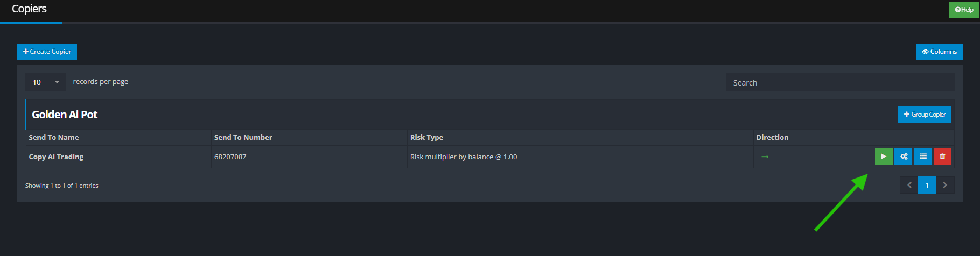980x256 pixels.
Task: Open Help in the top right
Action: pyautogui.click(x=964, y=9)
